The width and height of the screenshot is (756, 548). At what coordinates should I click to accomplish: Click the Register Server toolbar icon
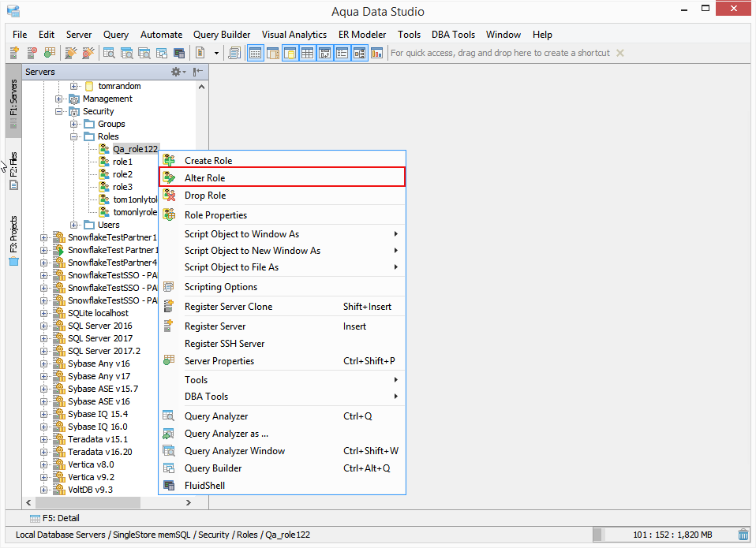click(x=14, y=53)
